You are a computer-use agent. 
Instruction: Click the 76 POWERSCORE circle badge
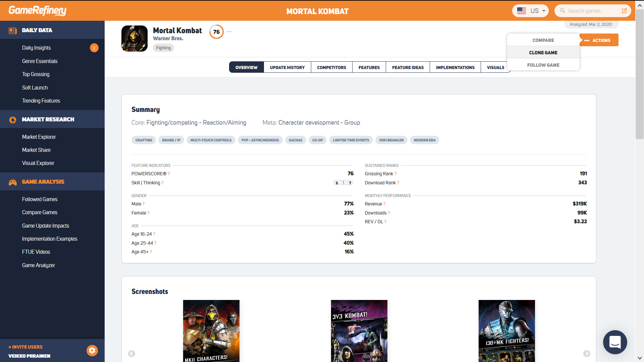(x=216, y=32)
